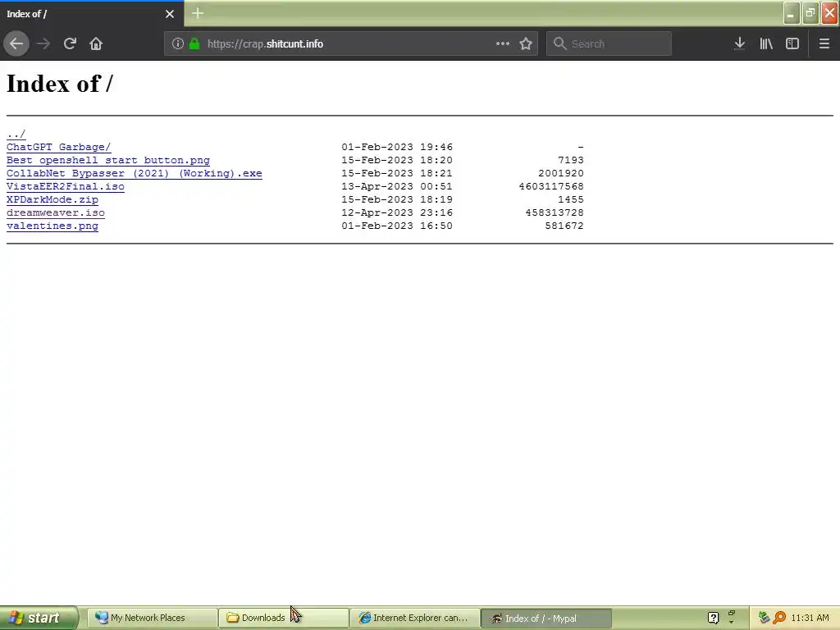Select 'Index of / - Mypal' taskbar button
This screenshot has width=840, height=630.
pyautogui.click(x=546, y=618)
